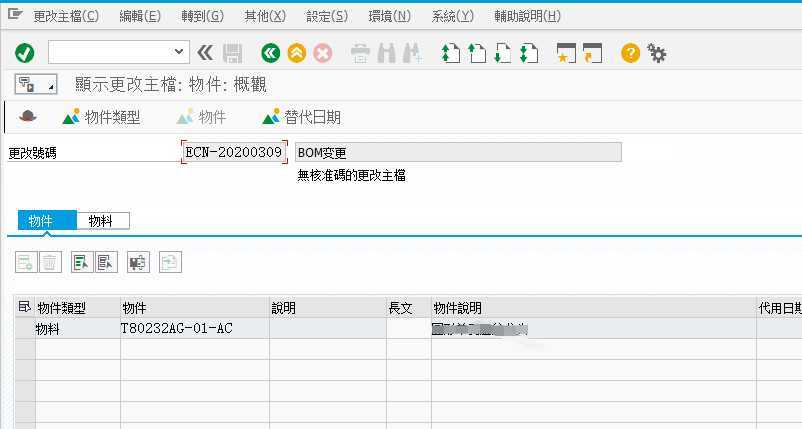Click the 物件 column header
The image size is (802, 429).
[x=195, y=308]
